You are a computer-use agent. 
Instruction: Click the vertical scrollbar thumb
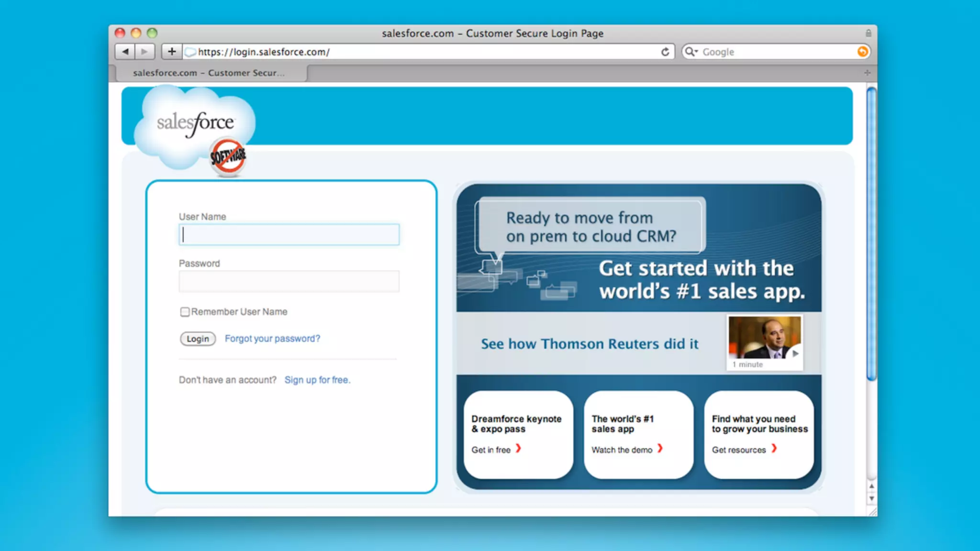(x=872, y=234)
